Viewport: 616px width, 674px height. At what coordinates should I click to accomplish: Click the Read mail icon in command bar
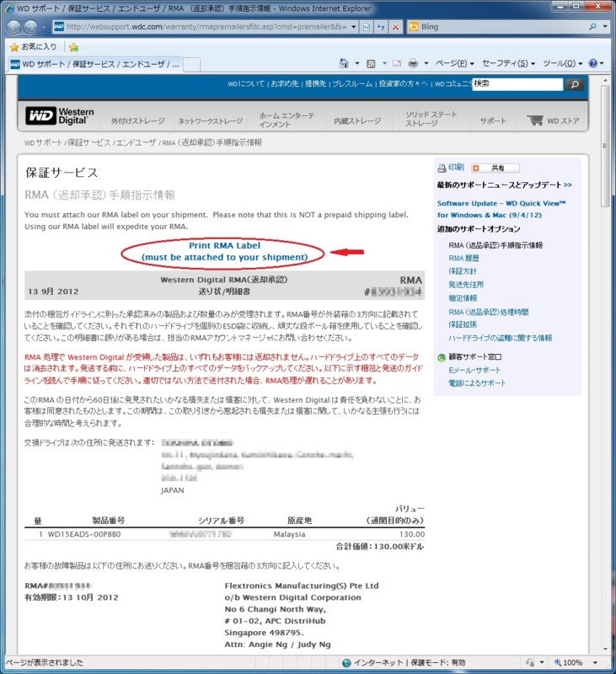click(x=397, y=64)
